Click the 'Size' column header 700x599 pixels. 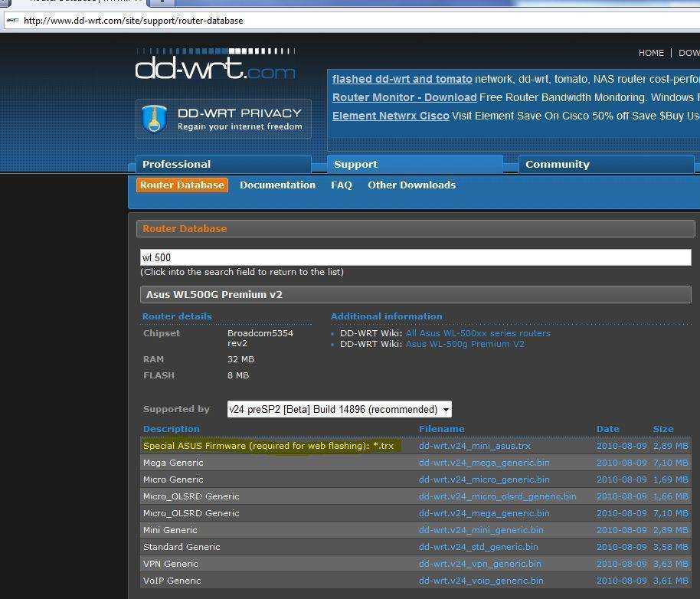[663, 429]
